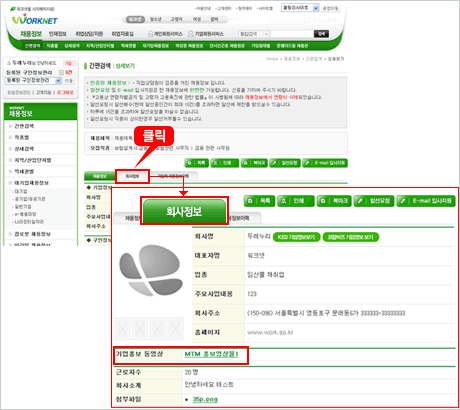Open the 인재정보 main menu
Viewport: 460px width, 410px height.
(58, 34)
